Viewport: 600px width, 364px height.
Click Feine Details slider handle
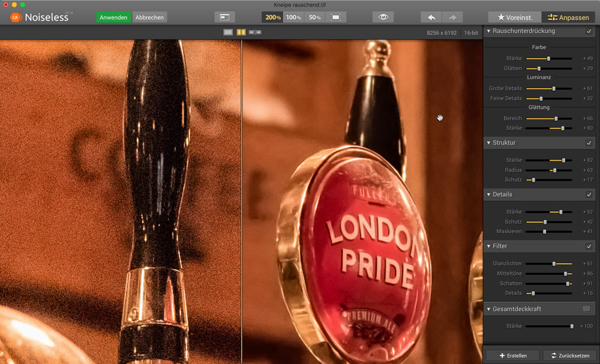[541, 98]
